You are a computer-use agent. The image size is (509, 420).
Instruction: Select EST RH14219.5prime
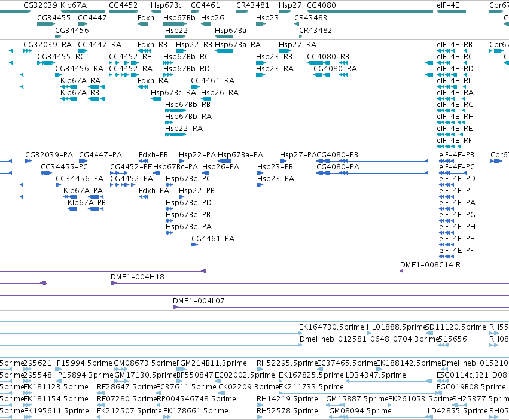click(287, 399)
